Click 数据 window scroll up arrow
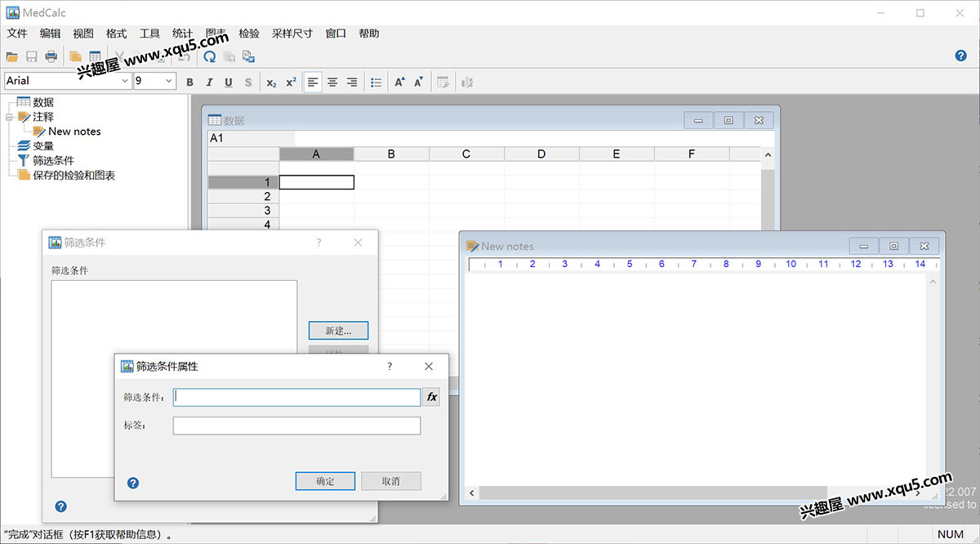The height and width of the screenshot is (544, 980). click(767, 154)
